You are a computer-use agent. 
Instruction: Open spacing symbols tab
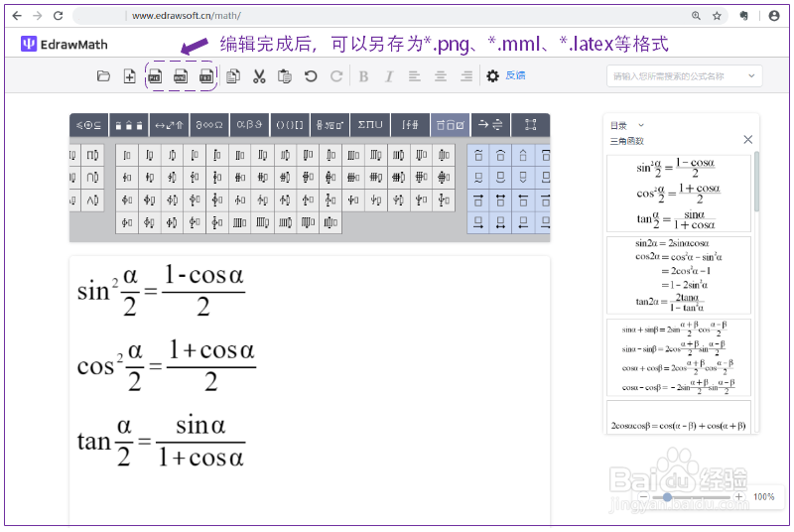129,125
